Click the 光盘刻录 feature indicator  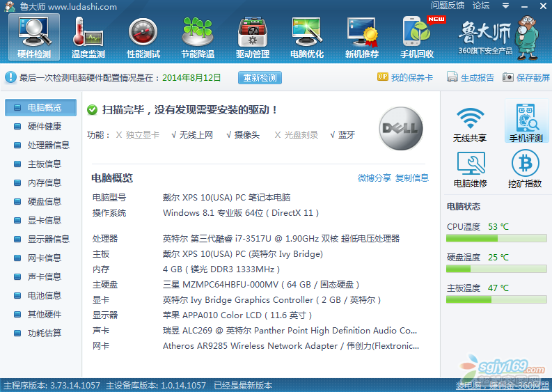pyautogui.click(x=297, y=135)
